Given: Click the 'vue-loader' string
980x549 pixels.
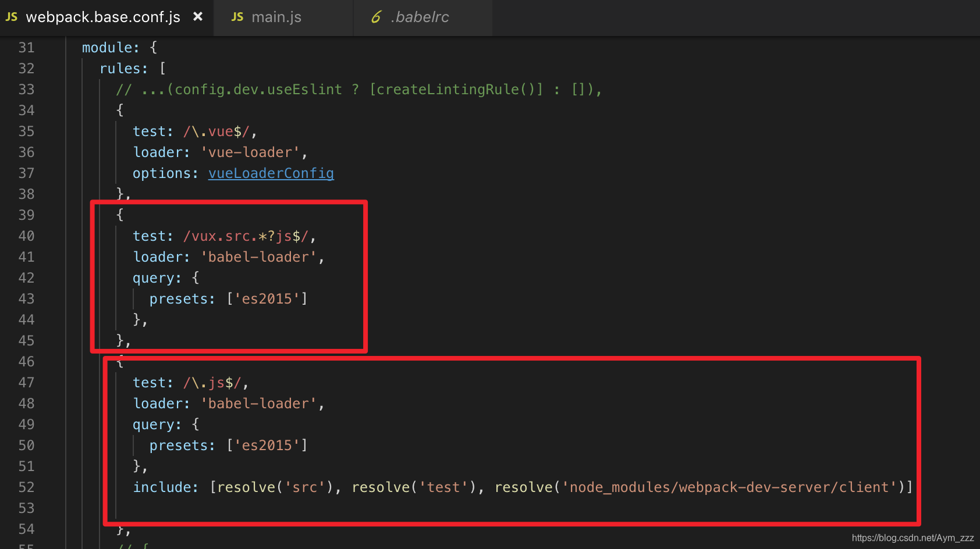Looking at the screenshot, I should click(250, 152).
